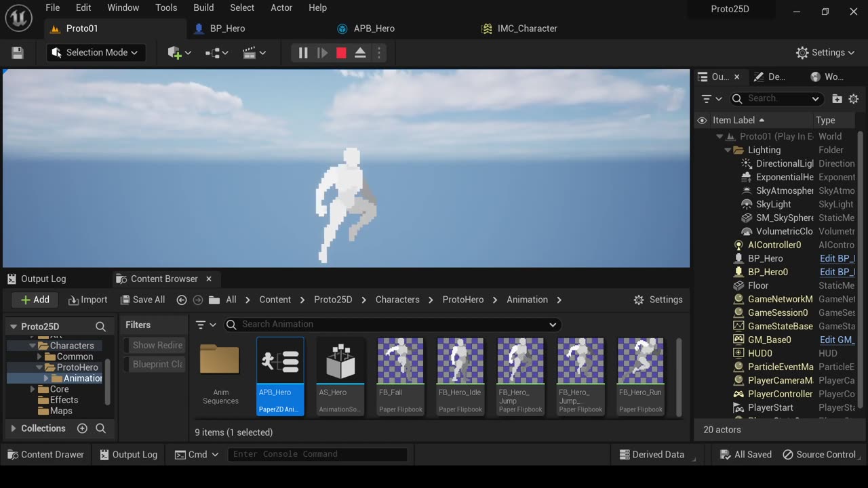Screen dimensions: 868x488
Task: Toggle visibility column eye icon in Outliner
Action: coord(702,121)
